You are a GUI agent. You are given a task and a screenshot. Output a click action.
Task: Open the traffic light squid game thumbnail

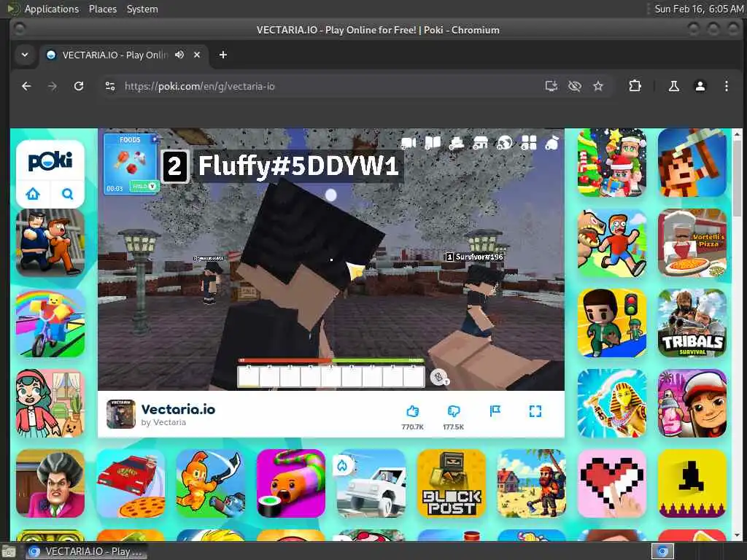(612, 323)
